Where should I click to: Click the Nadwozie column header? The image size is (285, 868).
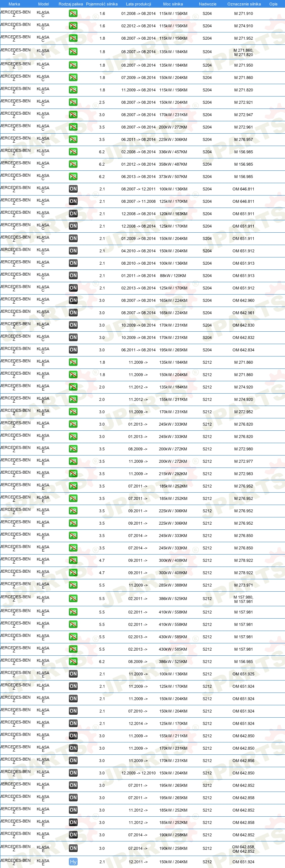pyautogui.click(x=207, y=4)
